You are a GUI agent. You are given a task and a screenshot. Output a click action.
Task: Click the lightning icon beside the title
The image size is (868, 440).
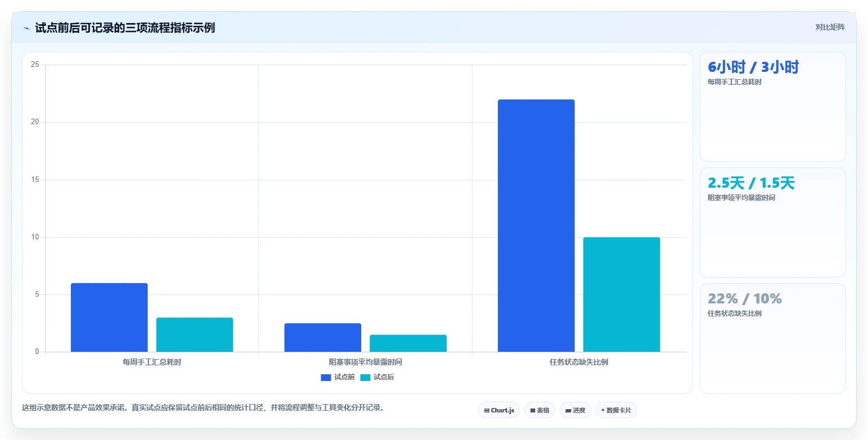click(27, 28)
